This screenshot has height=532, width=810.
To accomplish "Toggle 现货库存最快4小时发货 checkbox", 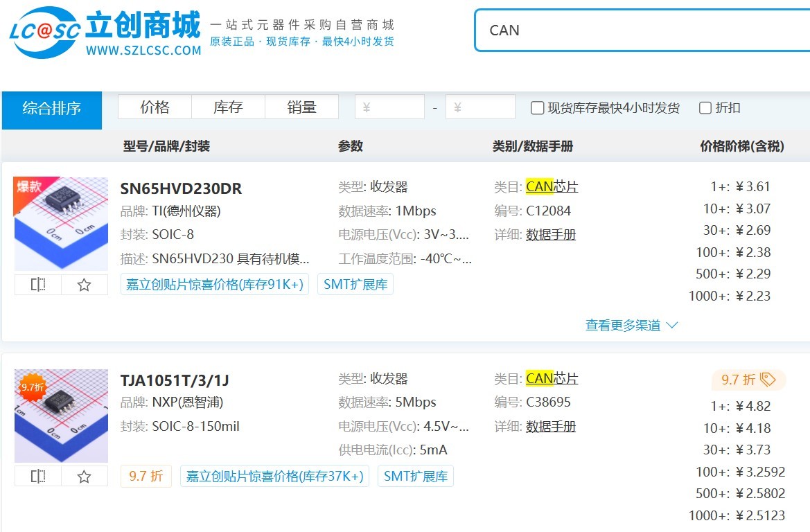I will [537, 108].
